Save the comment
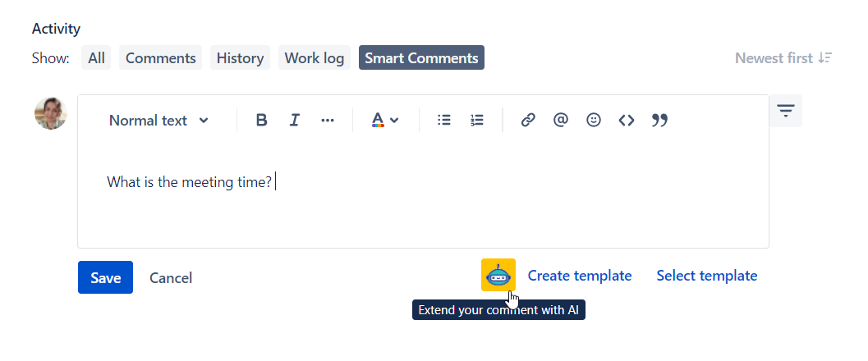The height and width of the screenshot is (361, 868). click(105, 277)
